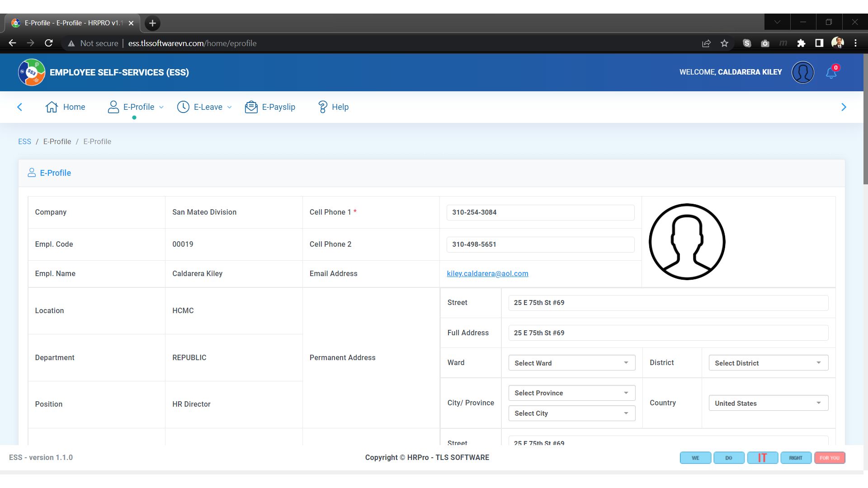868x488 pixels.
Task: Reload the page with refresh icon
Action: click(49, 43)
